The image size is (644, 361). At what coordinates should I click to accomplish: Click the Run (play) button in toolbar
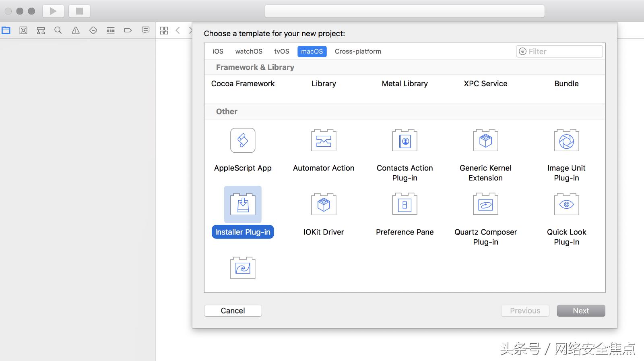coord(53,11)
